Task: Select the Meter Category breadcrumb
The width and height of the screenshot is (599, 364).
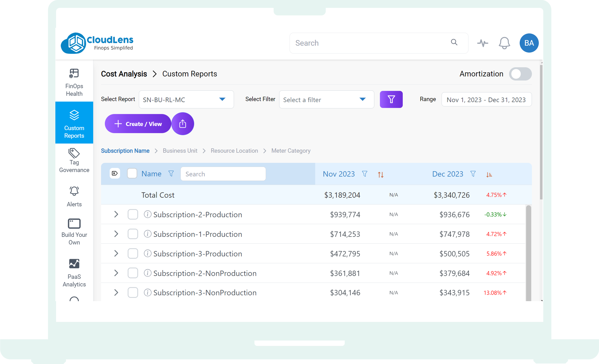Action: click(x=291, y=151)
